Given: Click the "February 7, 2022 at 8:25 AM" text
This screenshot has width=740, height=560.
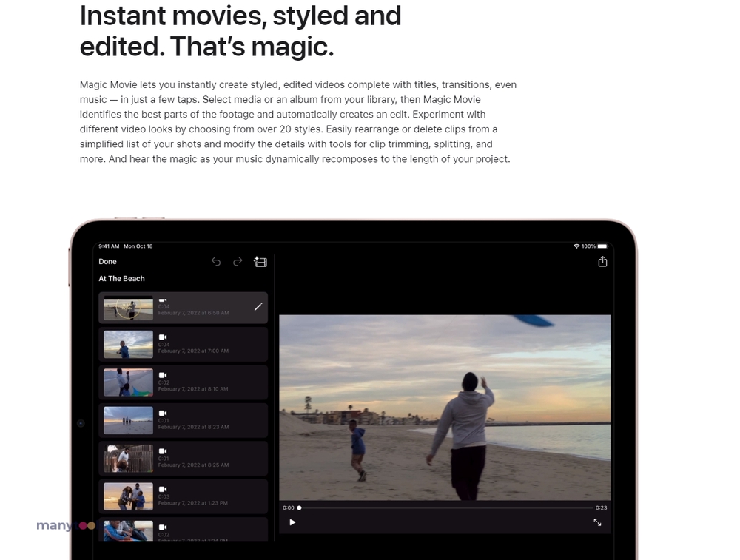Looking at the screenshot, I should click(193, 465).
